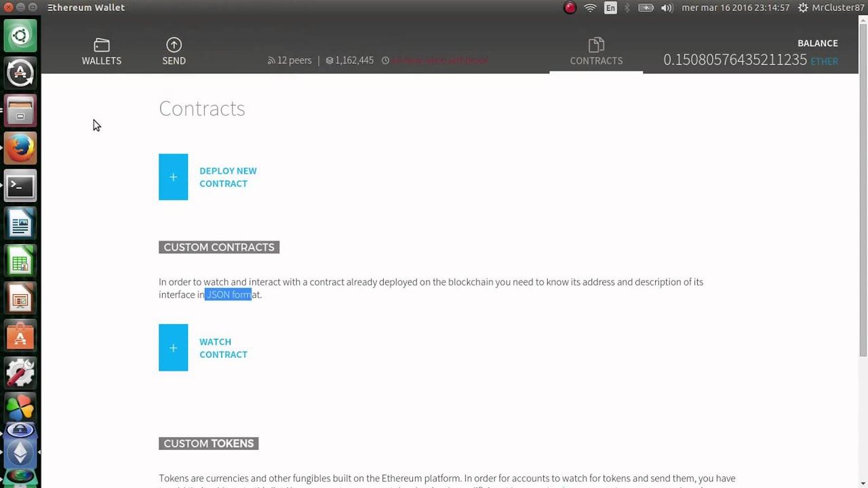Image resolution: width=868 pixels, height=488 pixels.
Task: Open LibreOffice Calc from the dock
Action: [x=20, y=261]
